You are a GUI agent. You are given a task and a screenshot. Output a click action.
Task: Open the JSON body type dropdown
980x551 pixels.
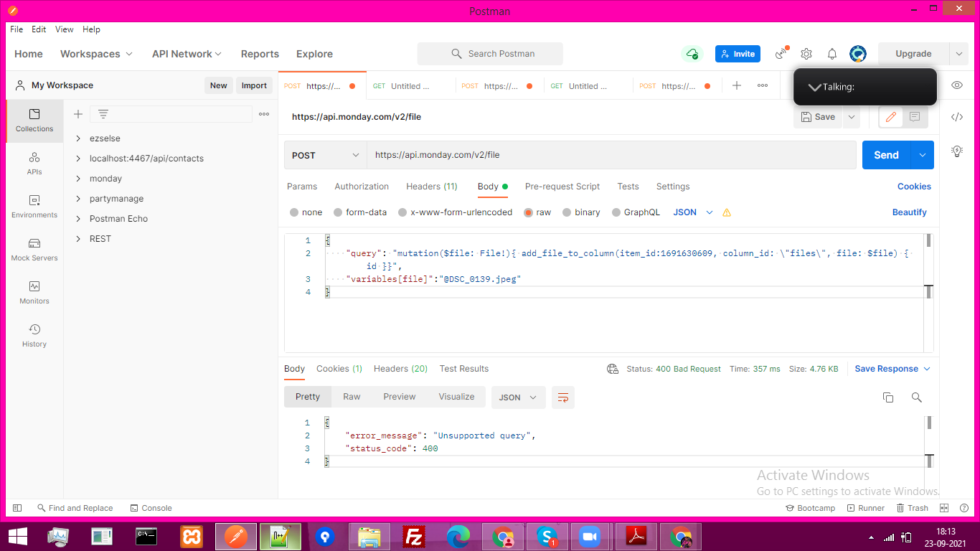693,212
